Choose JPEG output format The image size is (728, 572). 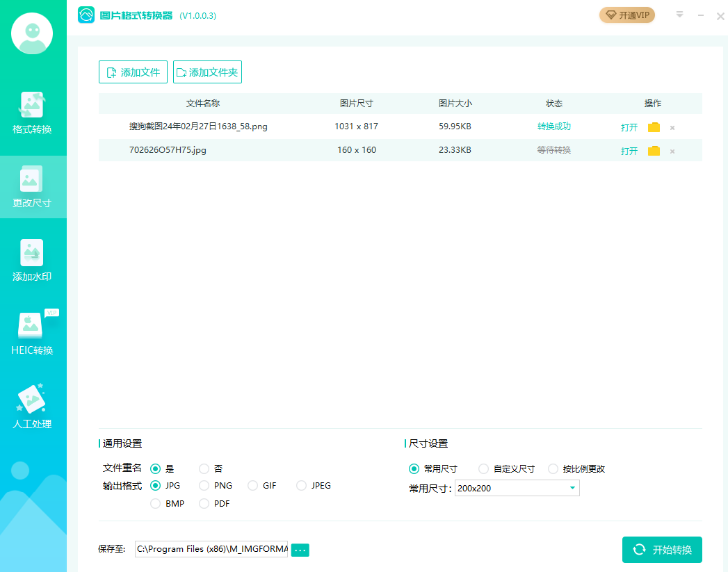[301, 486]
